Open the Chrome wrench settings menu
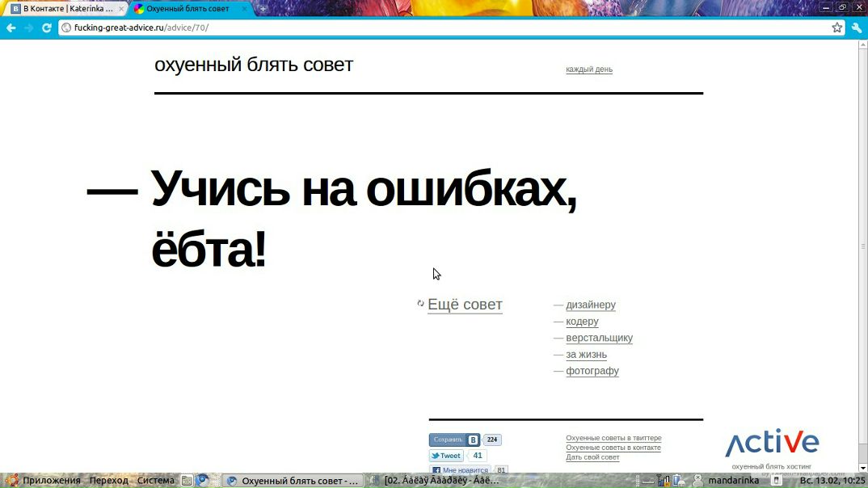 point(857,27)
